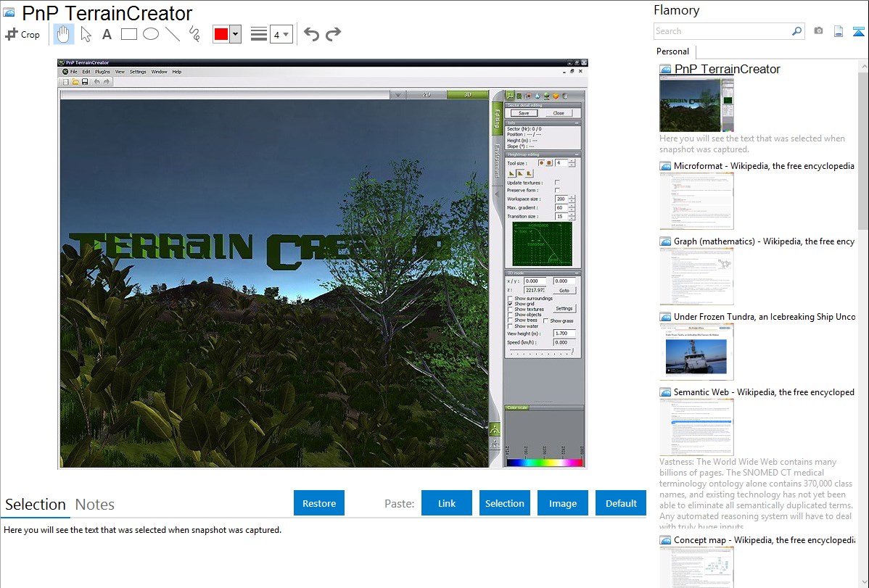The width and height of the screenshot is (869, 588).
Task: Select the icebreaking ship snapshot thumbnail
Action: tap(696, 352)
